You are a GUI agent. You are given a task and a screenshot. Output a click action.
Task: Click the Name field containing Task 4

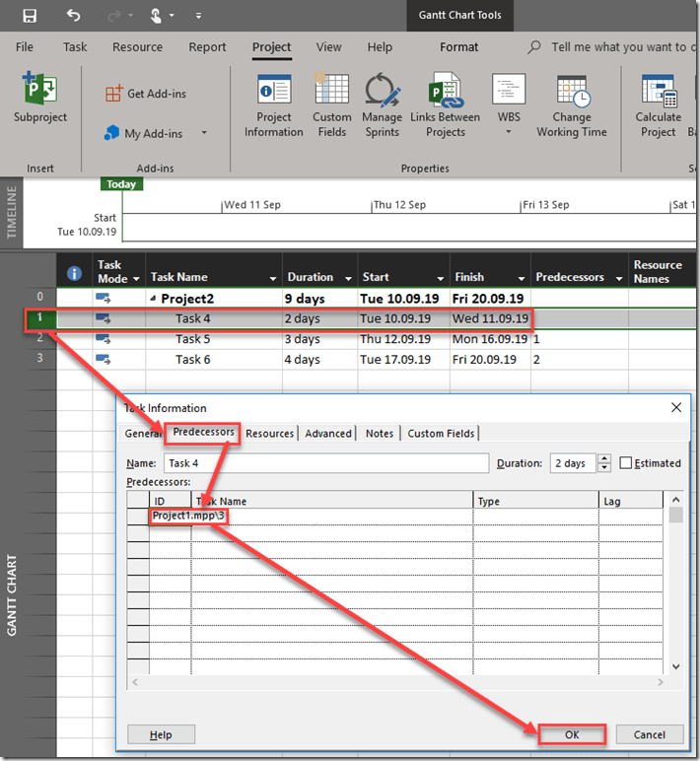click(325, 463)
